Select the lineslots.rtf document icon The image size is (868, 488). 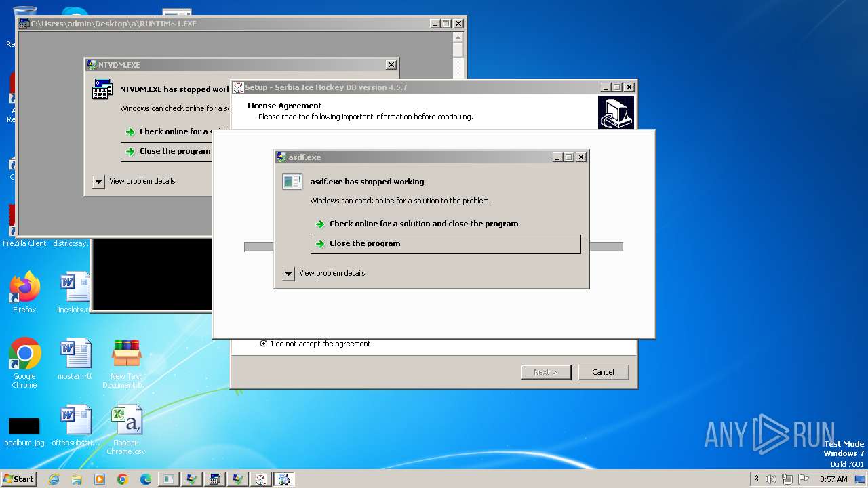(74, 293)
